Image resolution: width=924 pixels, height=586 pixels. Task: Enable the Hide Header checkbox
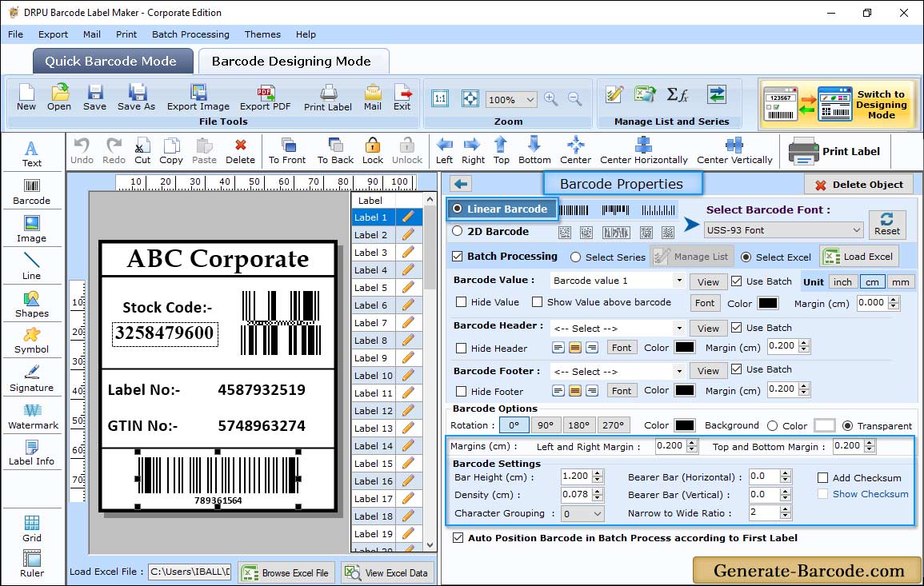point(462,348)
